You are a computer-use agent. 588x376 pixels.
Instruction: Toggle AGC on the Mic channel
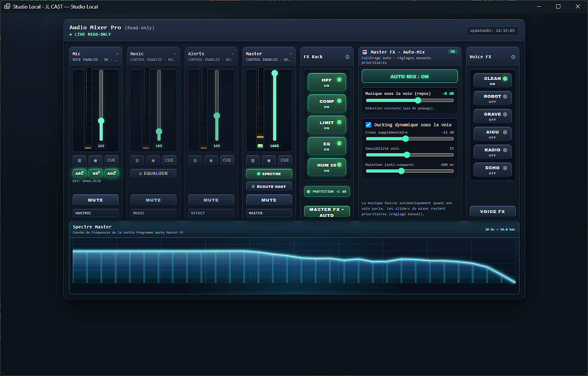[x=112, y=173]
